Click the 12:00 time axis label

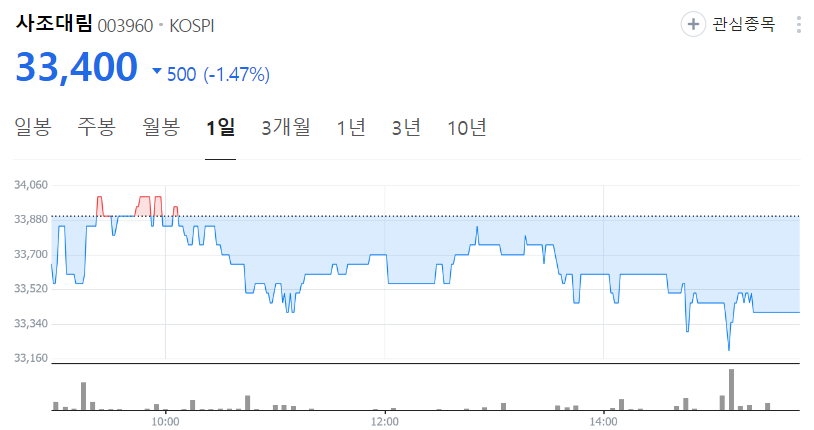(385, 422)
